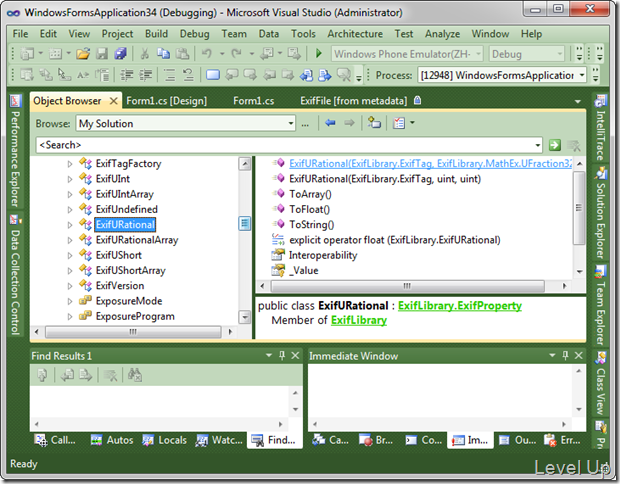Pin the Immediate Window panel
The width and height of the screenshot is (620, 484).
coord(565,355)
